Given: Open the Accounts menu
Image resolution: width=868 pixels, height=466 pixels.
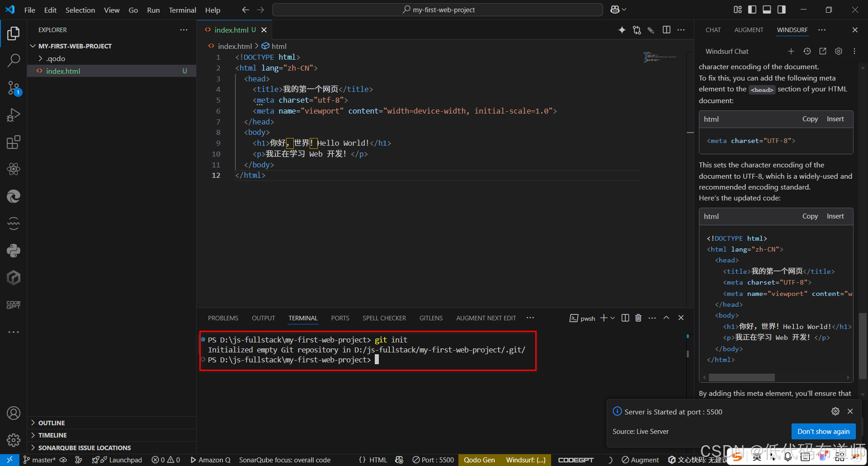Looking at the screenshot, I should pos(14,413).
